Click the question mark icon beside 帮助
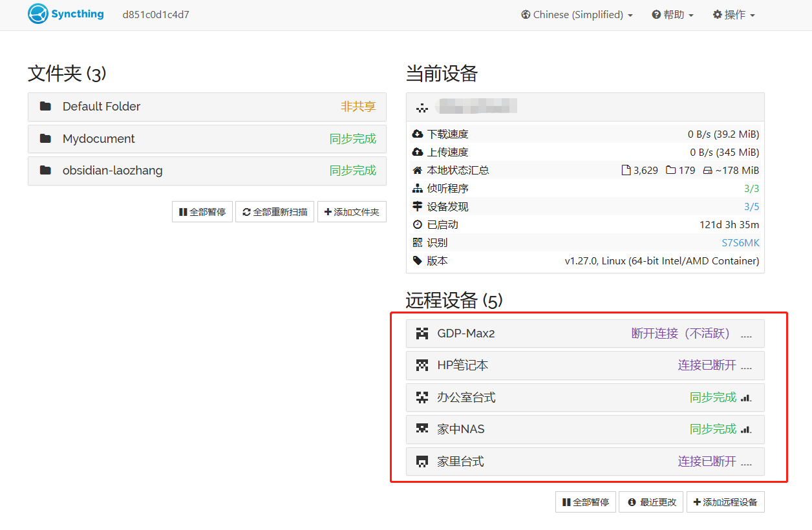The image size is (812, 530). click(x=656, y=14)
